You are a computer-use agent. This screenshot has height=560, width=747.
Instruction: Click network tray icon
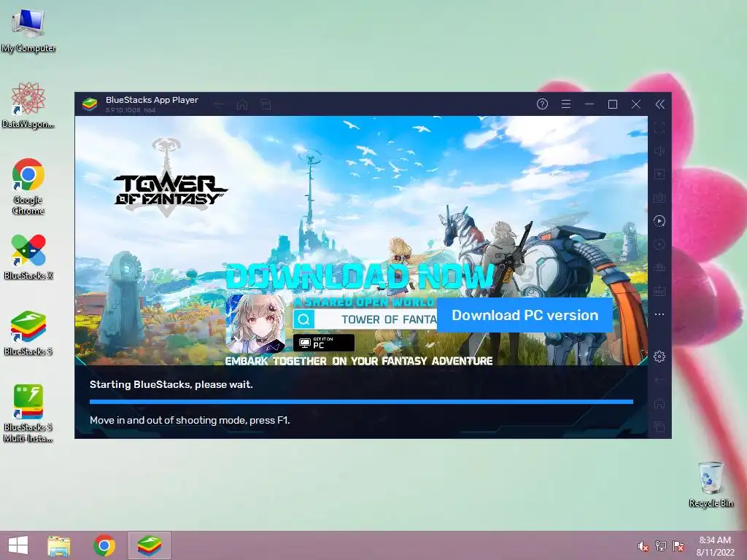pyautogui.click(x=661, y=545)
